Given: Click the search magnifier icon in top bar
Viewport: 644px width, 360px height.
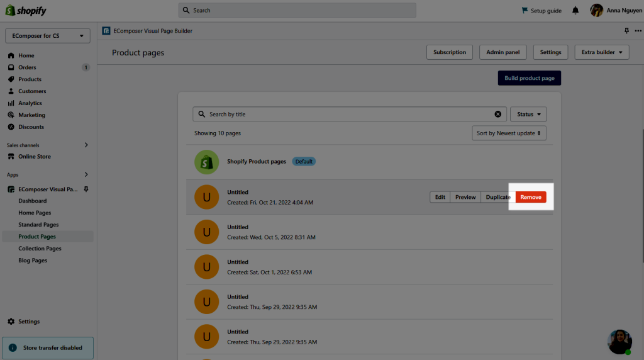Looking at the screenshot, I should [186, 10].
